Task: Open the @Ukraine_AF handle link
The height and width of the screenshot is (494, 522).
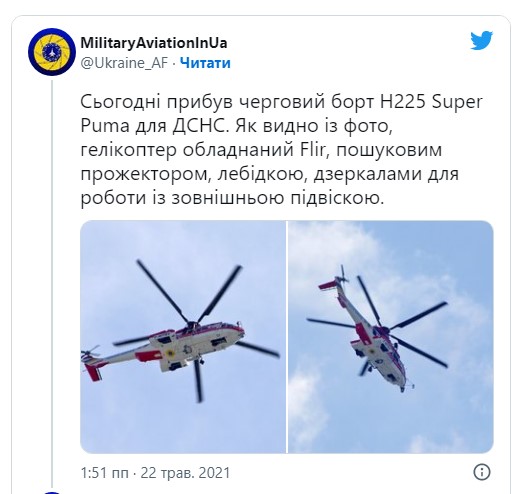Action: 124,63
